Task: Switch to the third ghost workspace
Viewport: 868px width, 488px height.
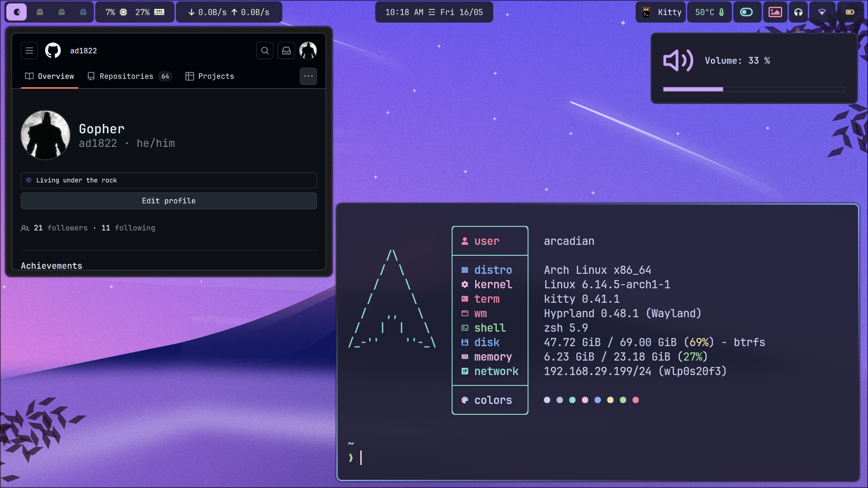Action: click(83, 12)
